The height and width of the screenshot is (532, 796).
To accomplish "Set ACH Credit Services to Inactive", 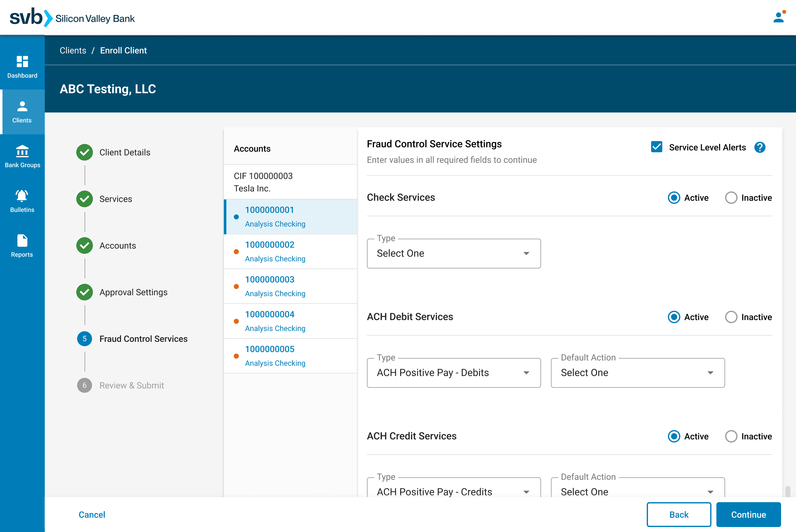I will coord(731,436).
